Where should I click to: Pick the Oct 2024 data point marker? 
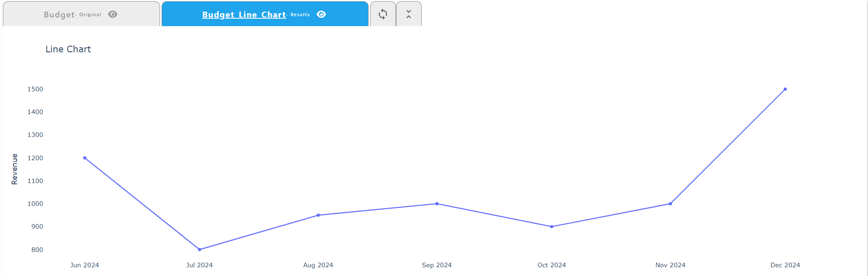551,227
